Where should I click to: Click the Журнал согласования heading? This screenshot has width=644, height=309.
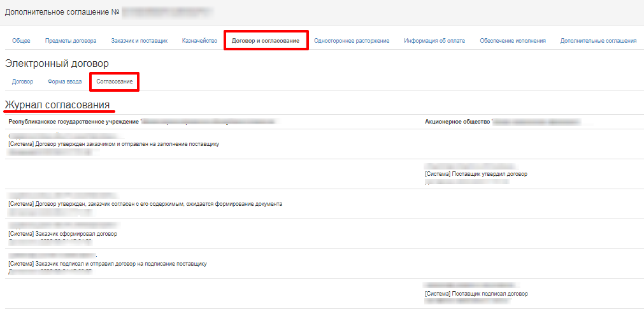point(57,104)
